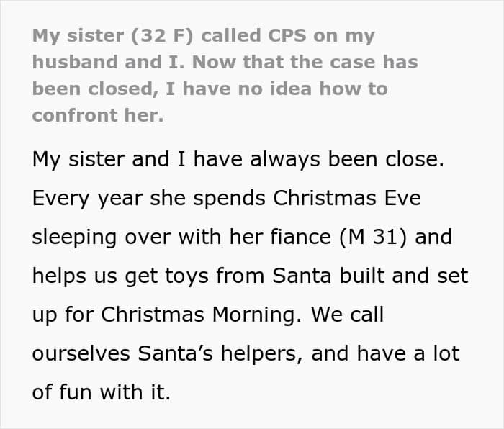Click "of fun with it." final line
The image size is (504, 429).
click(102, 393)
